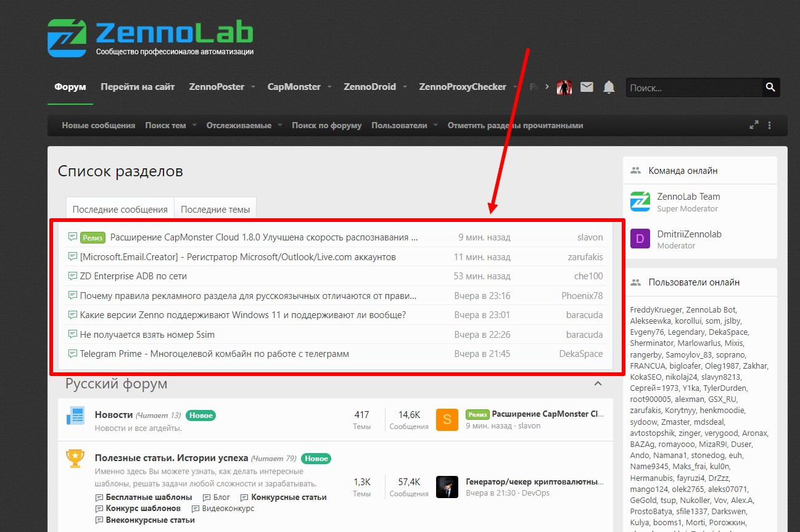Open the three-dot options menu
The width and height of the screenshot is (800, 532).
pos(769,125)
